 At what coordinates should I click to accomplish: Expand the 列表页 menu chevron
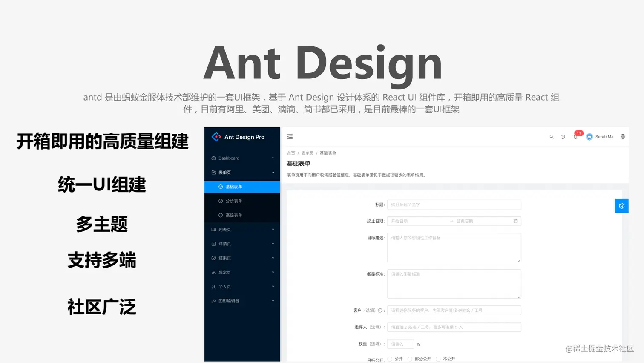tap(273, 230)
